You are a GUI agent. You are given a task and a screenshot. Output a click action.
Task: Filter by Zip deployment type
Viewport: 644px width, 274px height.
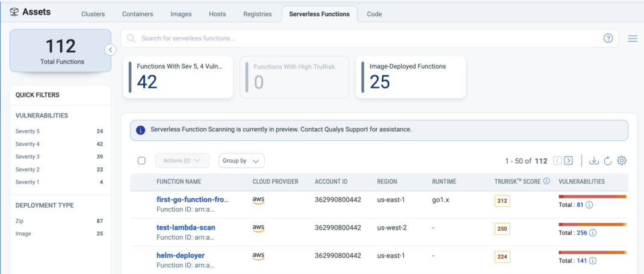point(59,221)
